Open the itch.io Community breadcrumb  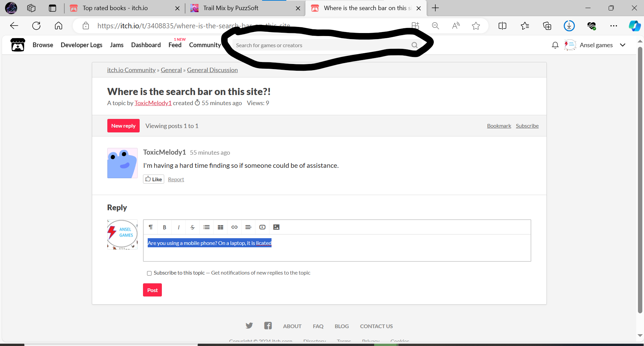(x=131, y=70)
